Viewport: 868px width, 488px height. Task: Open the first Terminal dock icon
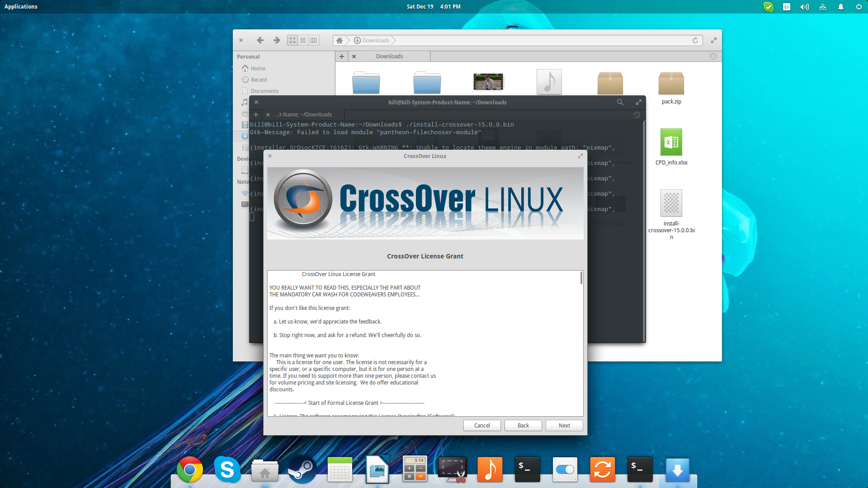tap(527, 470)
